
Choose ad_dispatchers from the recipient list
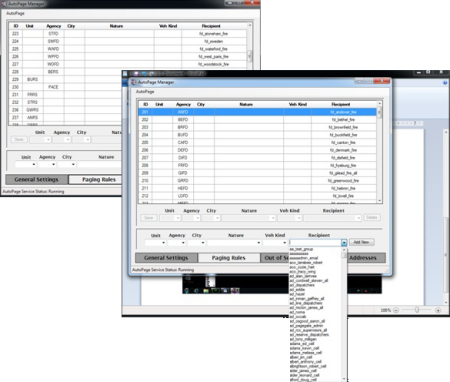pyautogui.click(x=302, y=285)
